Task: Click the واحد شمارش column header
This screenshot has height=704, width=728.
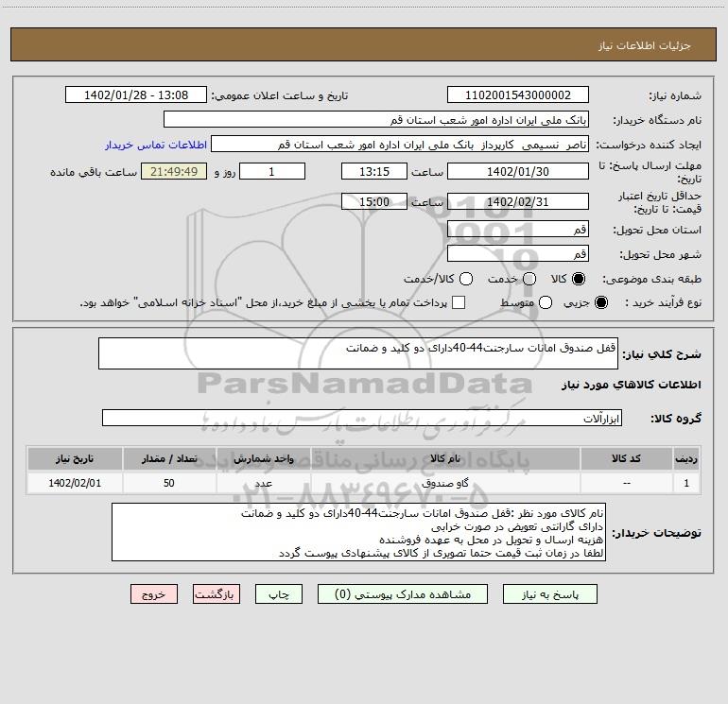Action: coord(263,458)
